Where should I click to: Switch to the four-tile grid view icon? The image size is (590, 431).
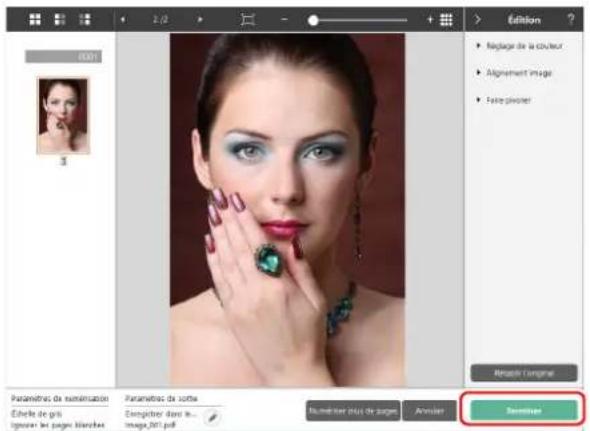35,20
